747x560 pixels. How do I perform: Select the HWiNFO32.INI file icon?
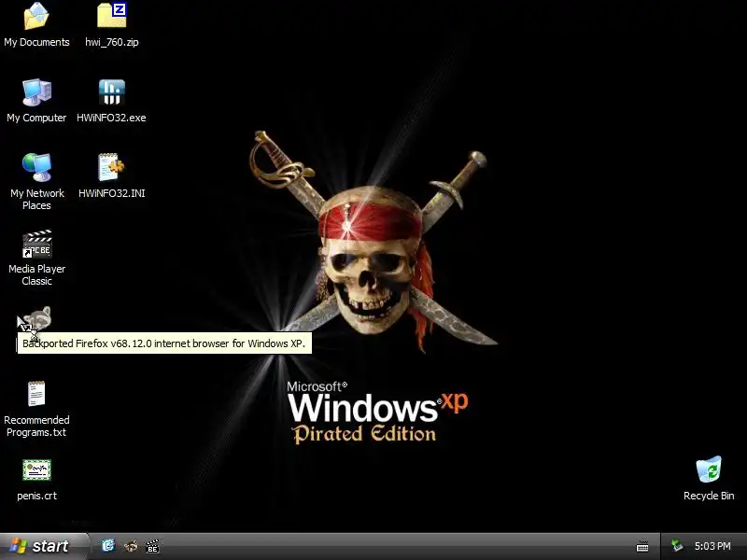point(111,167)
